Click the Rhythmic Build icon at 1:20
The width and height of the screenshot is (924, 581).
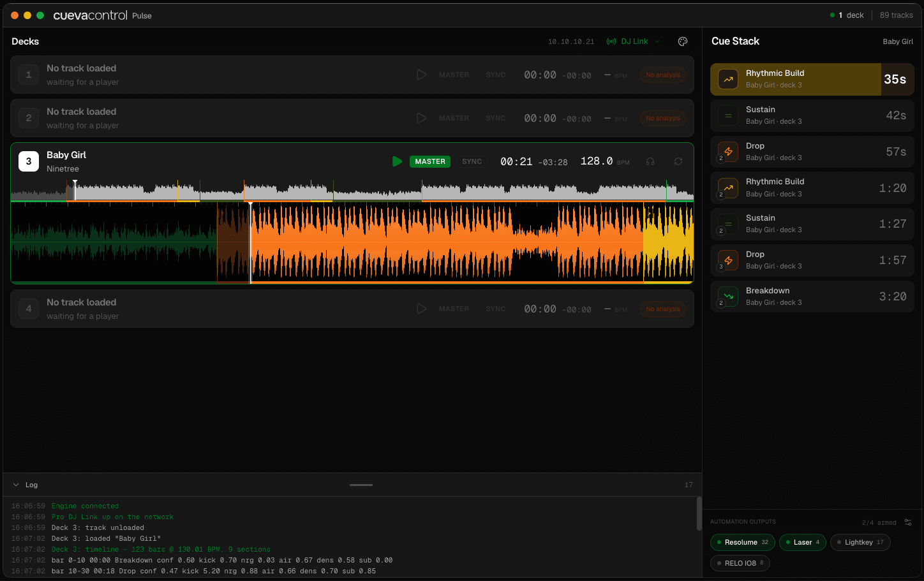pos(728,188)
